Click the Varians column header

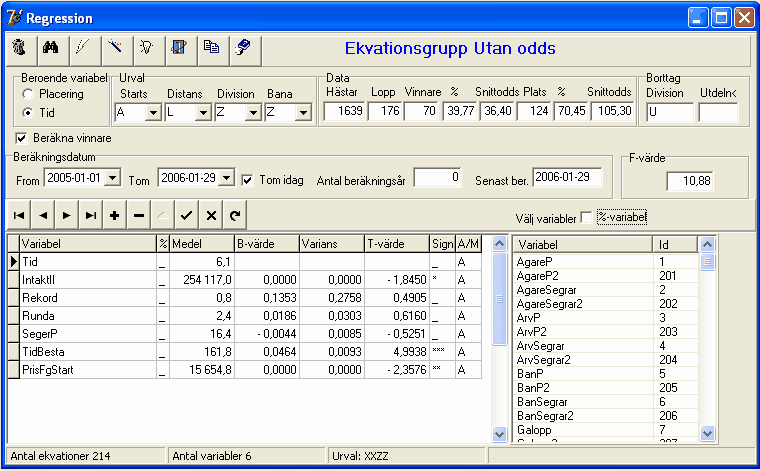click(332, 244)
